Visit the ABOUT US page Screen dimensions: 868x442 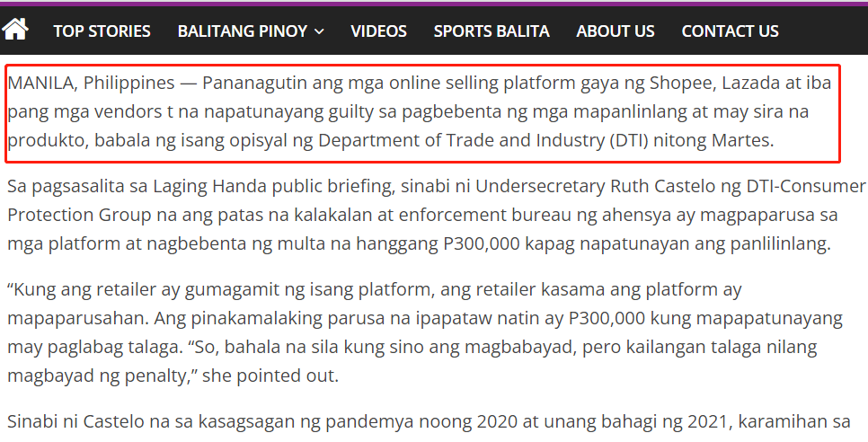coord(616,31)
